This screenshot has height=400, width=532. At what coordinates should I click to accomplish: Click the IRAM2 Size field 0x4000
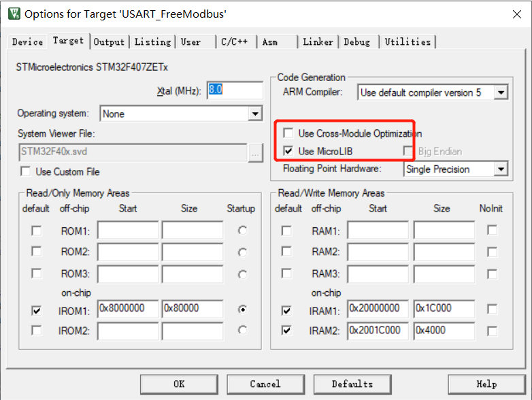tap(444, 331)
